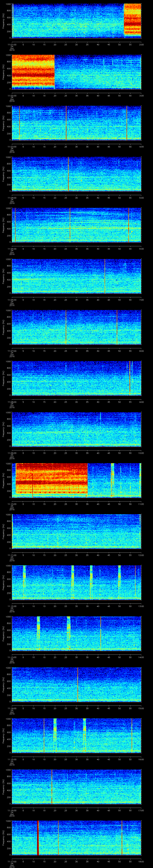Click the 11:13:00 start time label
This screenshot has width=153, height=868.
12,657
